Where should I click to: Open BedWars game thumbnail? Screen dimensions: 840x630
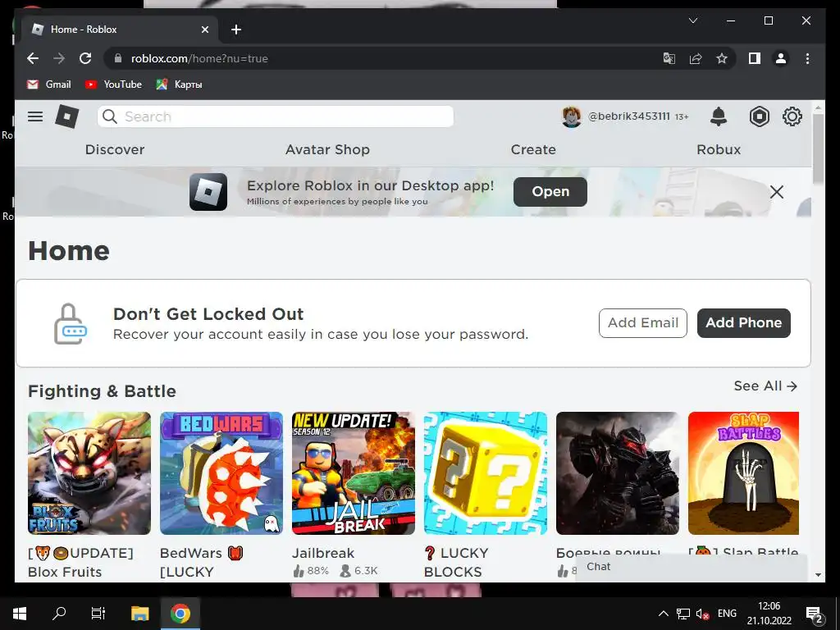[221, 473]
